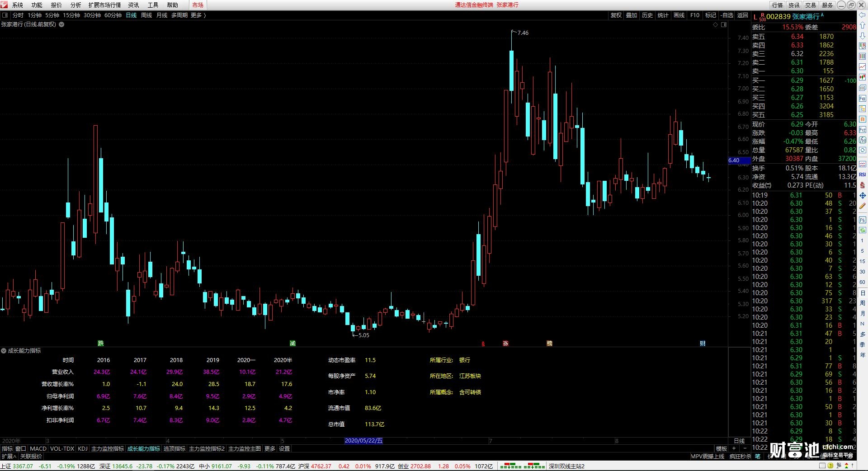Image resolution: width=868 pixels, height=471 pixels.
Task: Expand the 扩展 panel toggle
Action: (x=9, y=457)
